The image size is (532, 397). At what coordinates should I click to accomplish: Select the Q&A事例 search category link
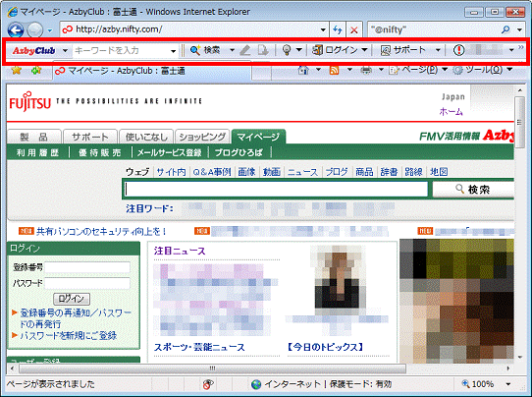click(x=212, y=172)
